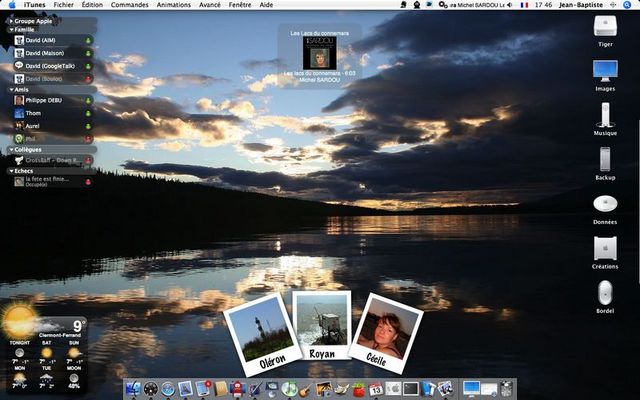Viewport: 640px width, 400px height.
Task: Open the Avancé menu
Action: click(x=210, y=5)
